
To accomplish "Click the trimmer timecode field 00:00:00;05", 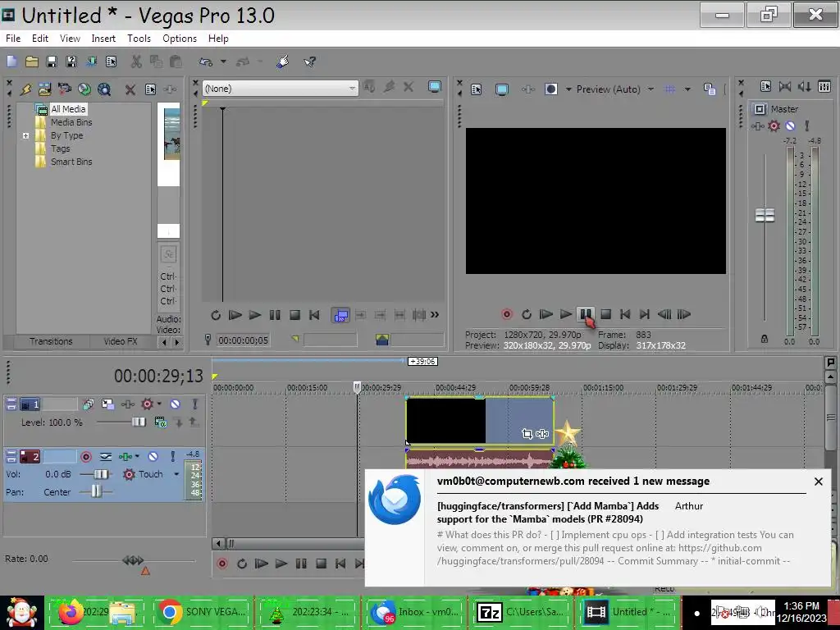I will pos(243,340).
